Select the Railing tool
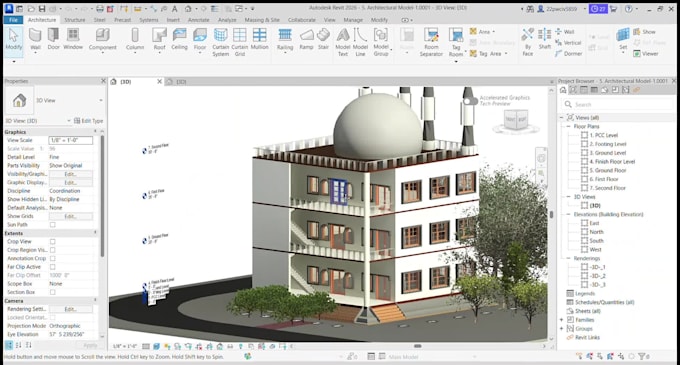 (285, 40)
